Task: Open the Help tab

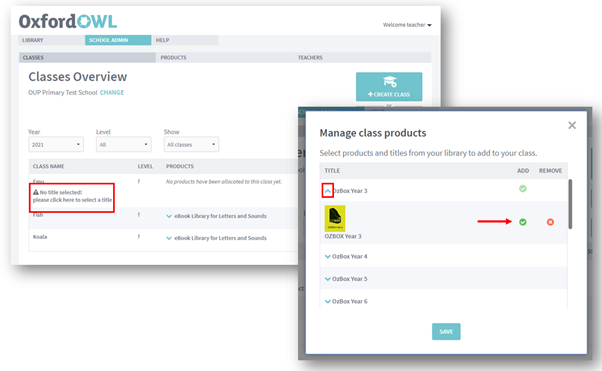Action: click(x=185, y=40)
